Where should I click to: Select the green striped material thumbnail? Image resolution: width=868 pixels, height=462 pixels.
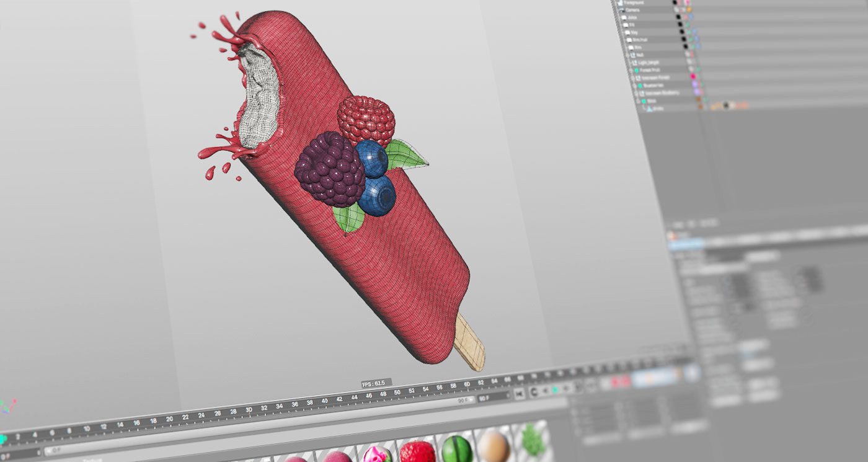click(458, 448)
